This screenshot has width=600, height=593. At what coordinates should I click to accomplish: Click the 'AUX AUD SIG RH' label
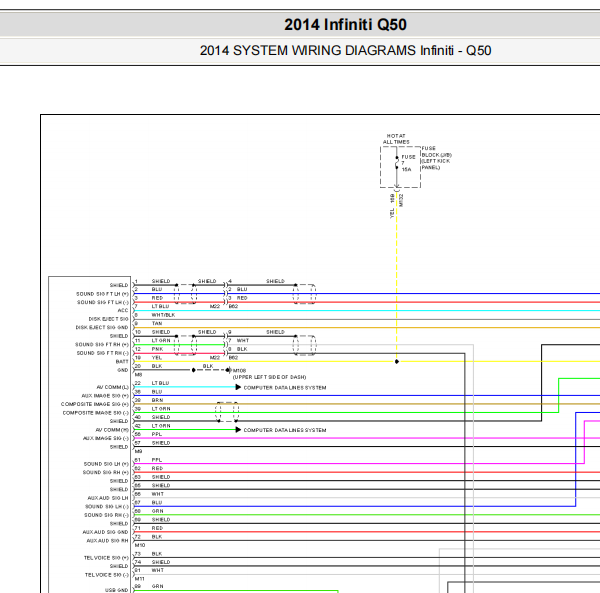(x=108, y=541)
